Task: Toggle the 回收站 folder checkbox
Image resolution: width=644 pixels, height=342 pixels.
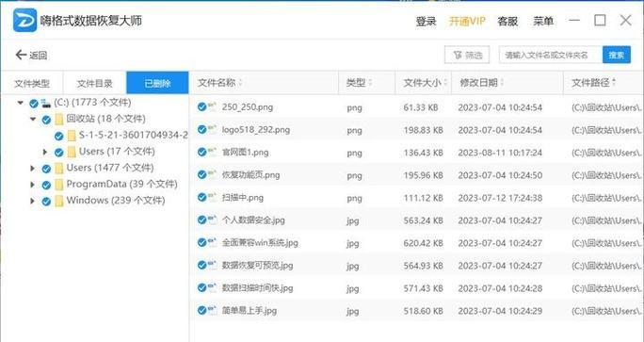Action: pyautogui.click(x=46, y=120)
